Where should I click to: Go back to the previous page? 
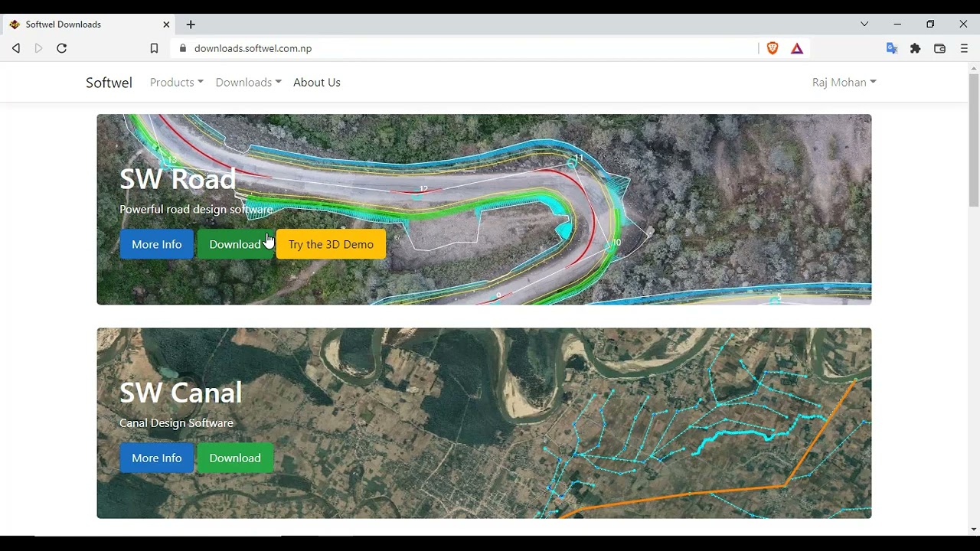coord(16,48)
